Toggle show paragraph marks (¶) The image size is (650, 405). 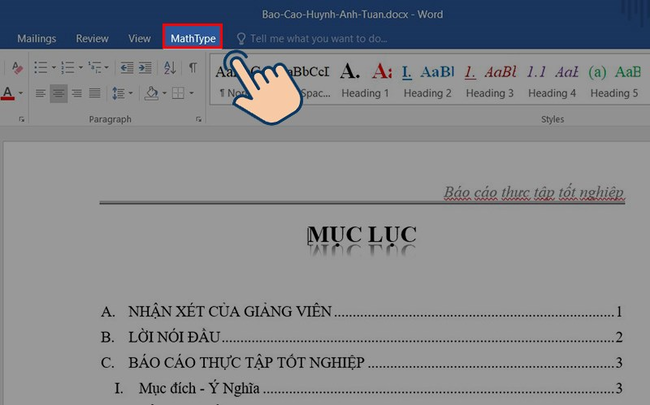(x=193, y=68)
